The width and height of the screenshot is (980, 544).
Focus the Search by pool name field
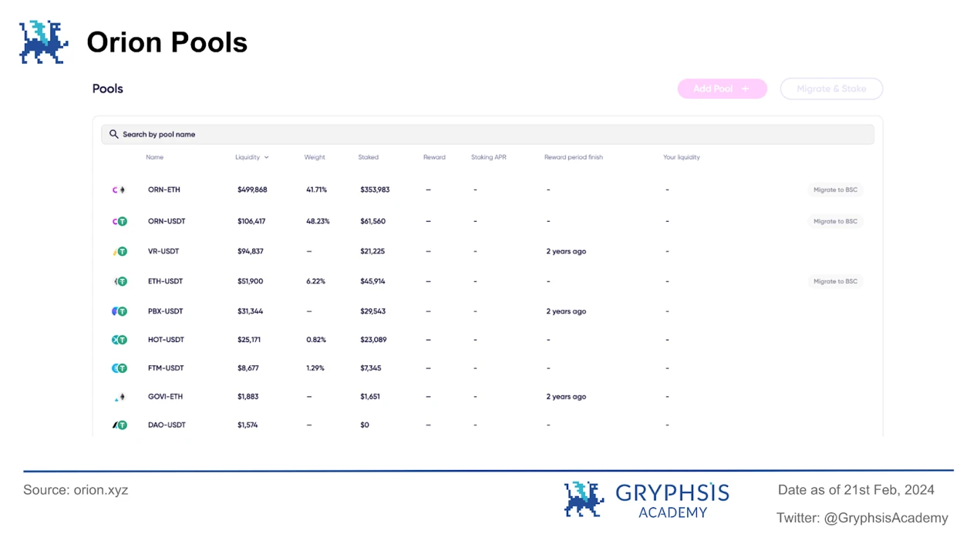coord(487,134)
